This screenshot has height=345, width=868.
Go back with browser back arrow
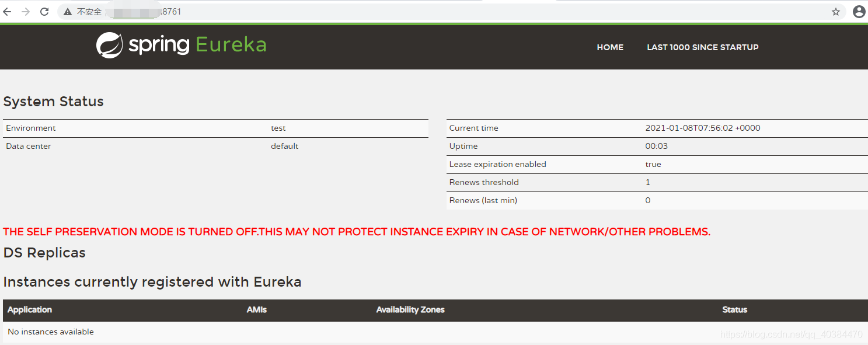click(7, 12)
